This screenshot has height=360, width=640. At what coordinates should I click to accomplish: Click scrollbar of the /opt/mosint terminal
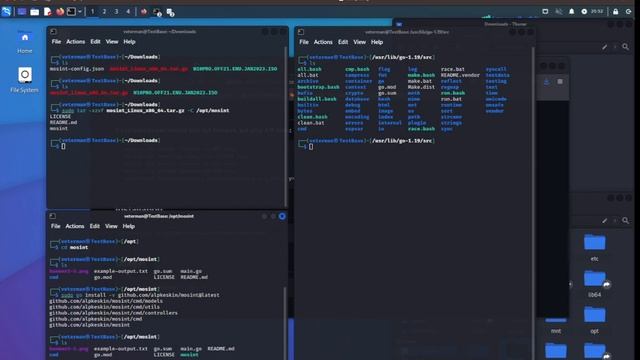(x=286, y=322)
